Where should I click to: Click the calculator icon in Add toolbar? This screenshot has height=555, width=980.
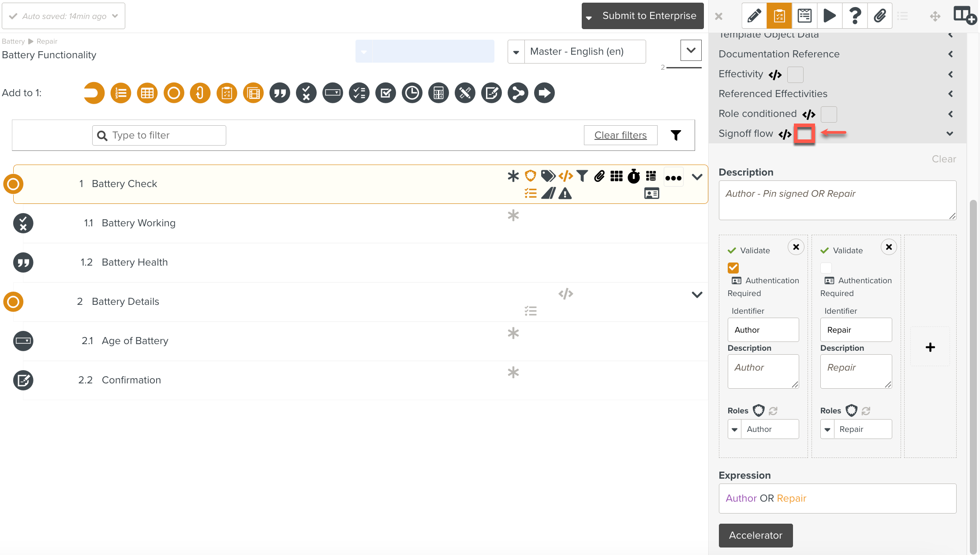(x=438, y=93)
